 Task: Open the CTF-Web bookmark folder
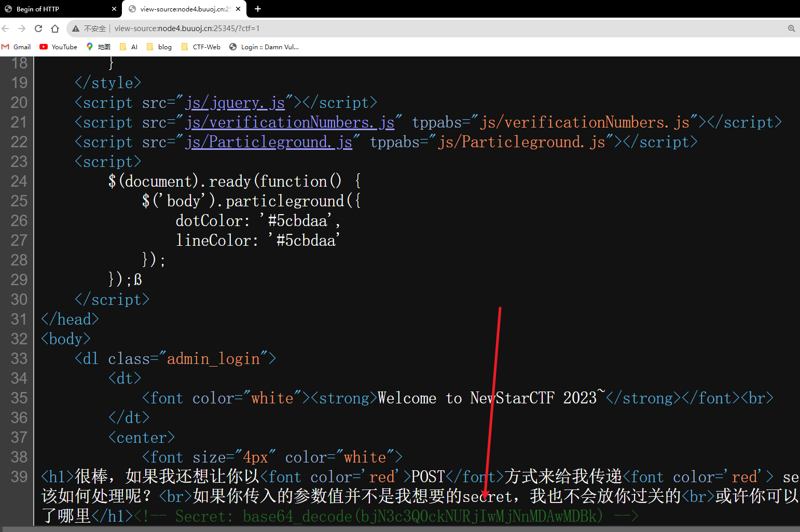click(x=201, y=47)
